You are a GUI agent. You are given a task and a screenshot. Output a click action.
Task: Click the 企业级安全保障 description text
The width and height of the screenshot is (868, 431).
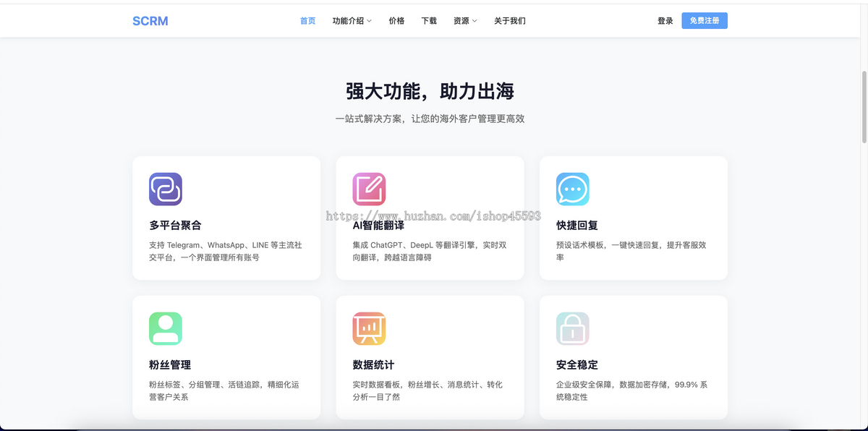click(632, 391)
